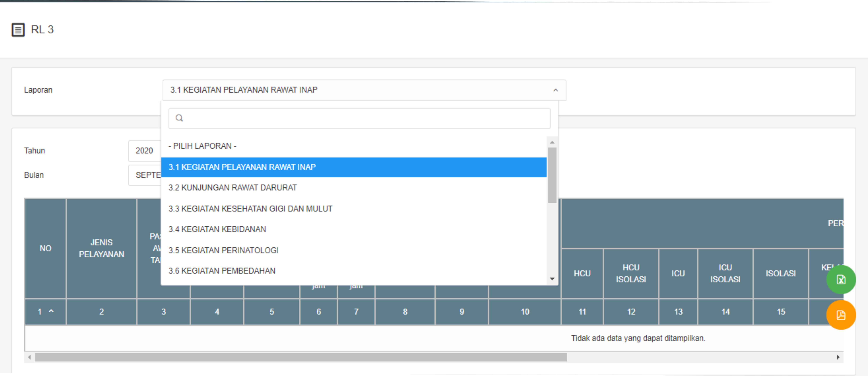Screen dimensions: 868x376
Task: Click the sort arrow in column 1
Action: [x=51, y=311]
